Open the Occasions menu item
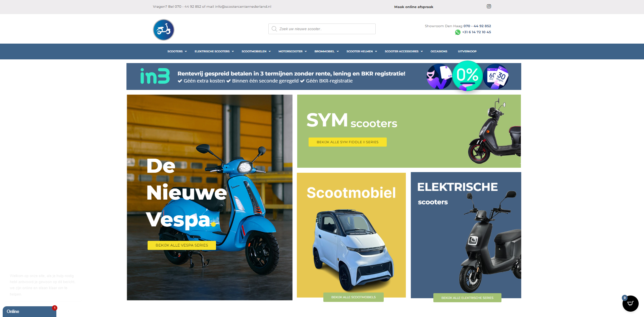The width and height of the screenshot is (644, 317). pyautogui.click(x=439, y=51)
